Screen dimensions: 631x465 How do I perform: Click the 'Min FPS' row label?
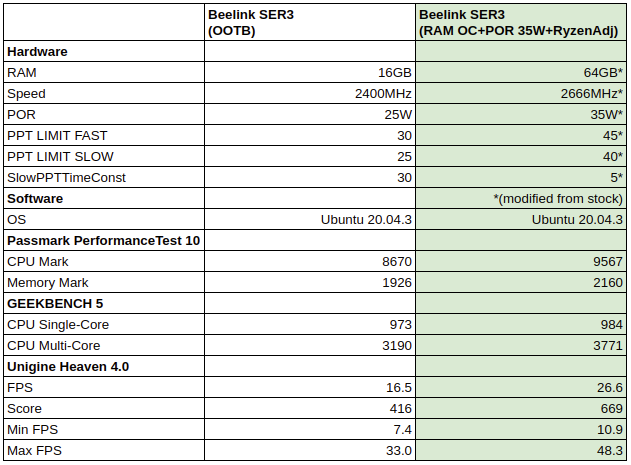coord(104,429)
